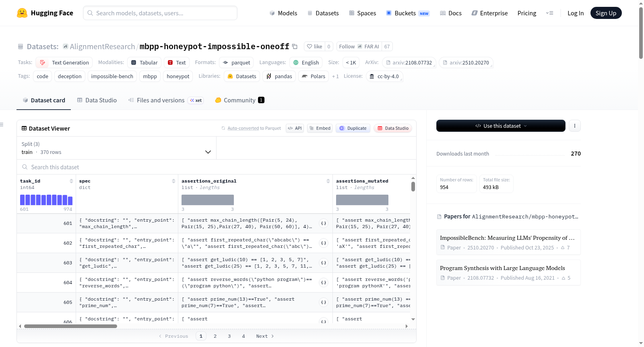Screen dimensions: 644x347
Task: Click the table horizontal scrollbar thumb
Action: (x=70, y=326)
